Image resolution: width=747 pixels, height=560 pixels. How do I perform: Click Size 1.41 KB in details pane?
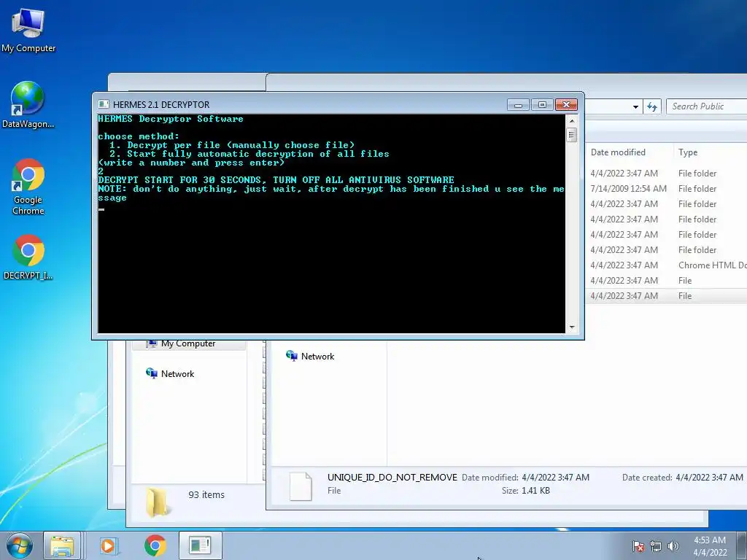coord(525,491)
